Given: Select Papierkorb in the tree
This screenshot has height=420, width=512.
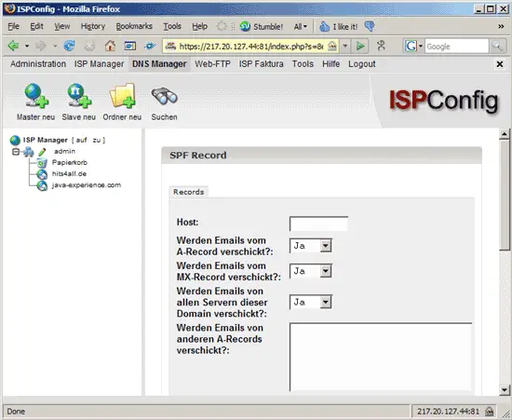Looking at the screenshot, I should (x=70, y=162).
